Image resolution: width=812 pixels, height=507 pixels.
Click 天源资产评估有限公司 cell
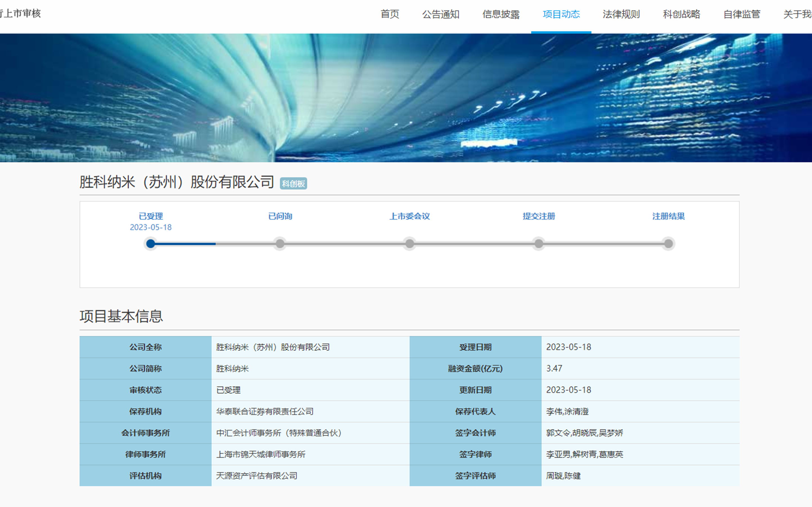310,475
